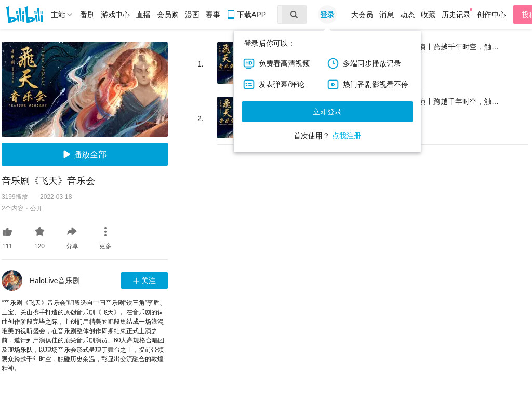This screenshot has width=532, height=399.
Task: Click thumbnail of playlist item 2
Action: coord(225,117)
